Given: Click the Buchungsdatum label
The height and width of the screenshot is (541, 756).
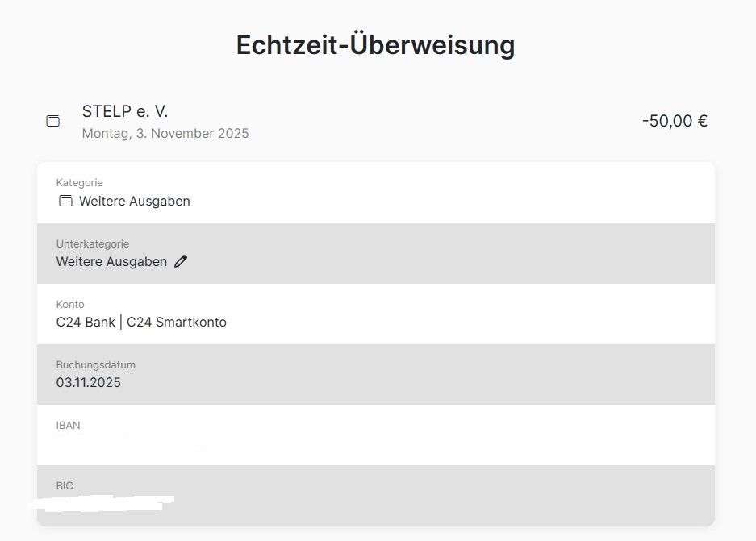Looking at the screenshot, I should tap(96, 364).
